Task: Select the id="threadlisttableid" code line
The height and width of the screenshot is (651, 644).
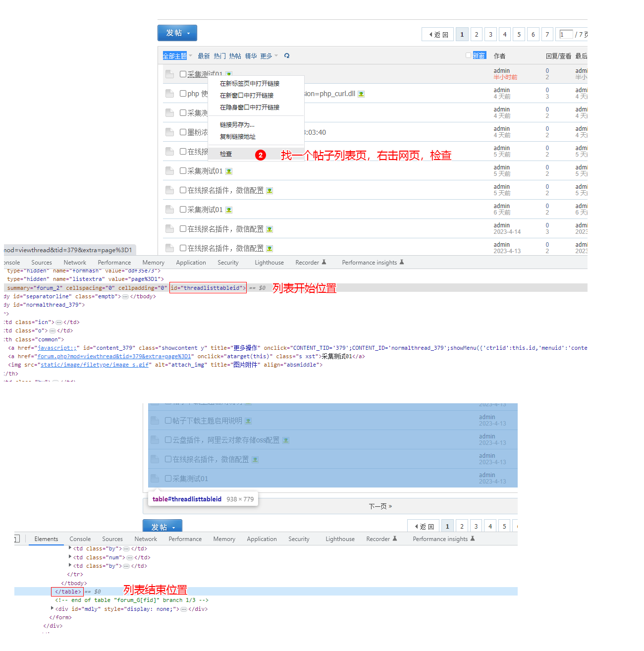Action: [x=296, y=288]
